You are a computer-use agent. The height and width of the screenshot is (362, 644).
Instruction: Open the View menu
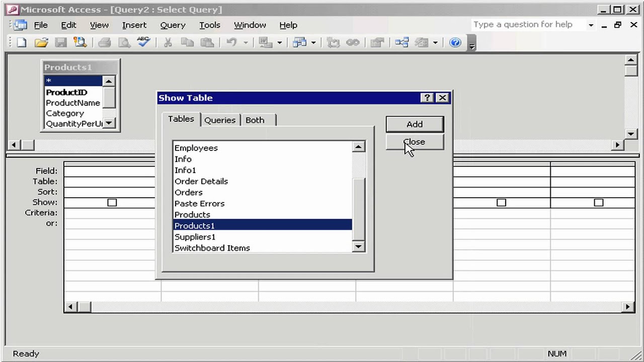click(x=99, y=25)
